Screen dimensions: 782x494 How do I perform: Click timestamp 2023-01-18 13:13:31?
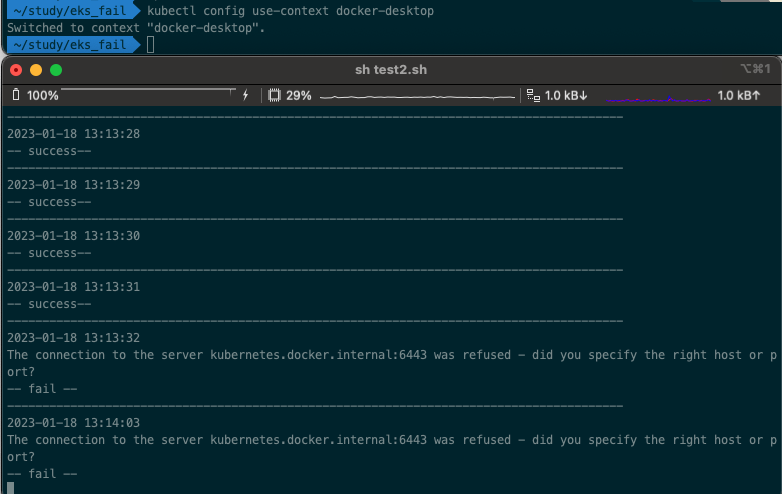73,287
